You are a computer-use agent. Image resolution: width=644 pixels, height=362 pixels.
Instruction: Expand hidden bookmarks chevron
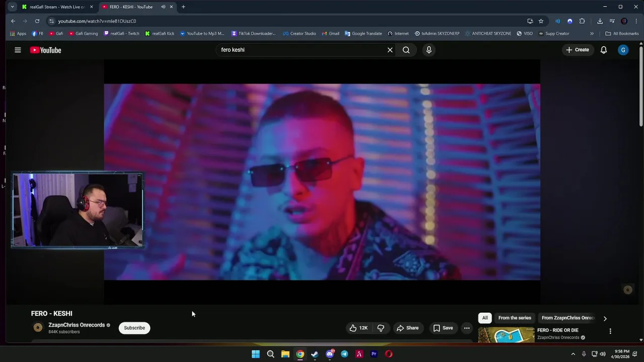[592, 34]
